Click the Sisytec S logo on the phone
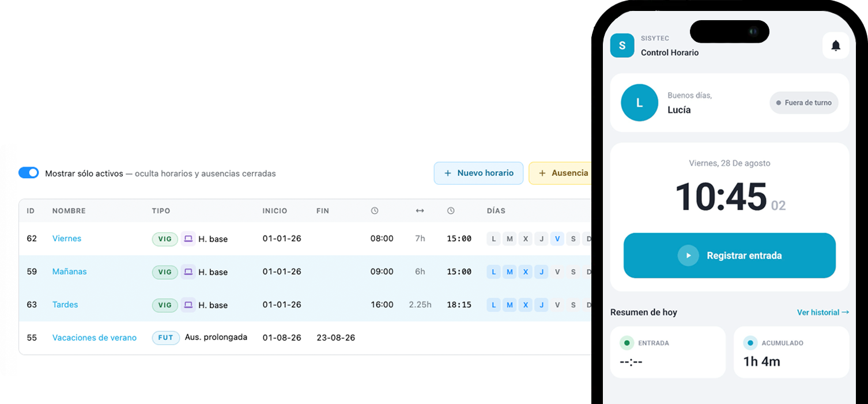Viewport: 868px width, 404px height. point(622,46)
